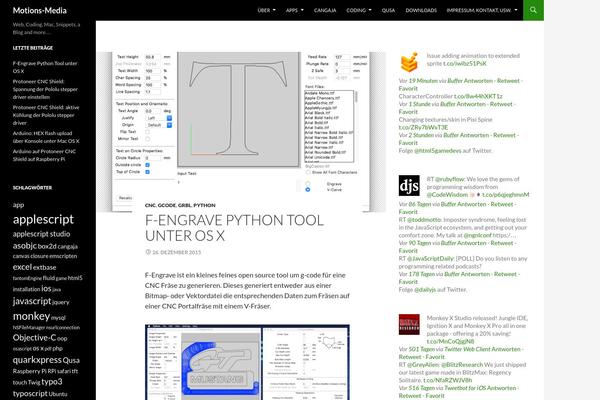Open the GCODE category link
This screenshot has width=600, height=400.
click(x=167, y=205)
